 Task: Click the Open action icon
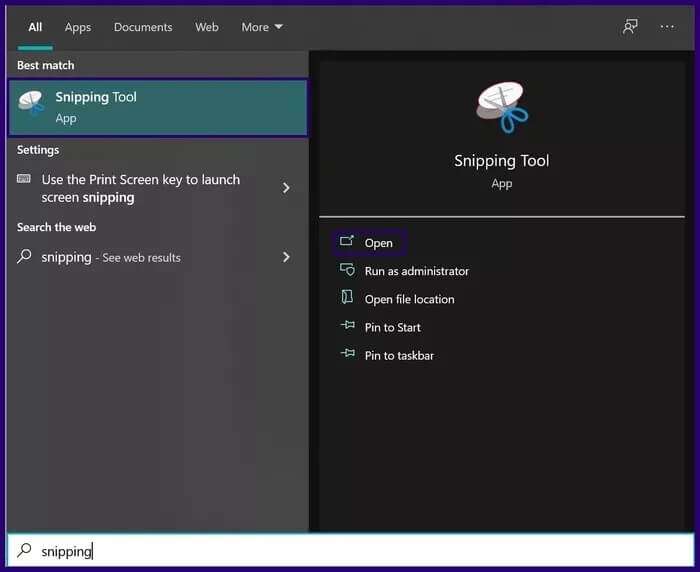pyautogui.click(x=347, y=241)
